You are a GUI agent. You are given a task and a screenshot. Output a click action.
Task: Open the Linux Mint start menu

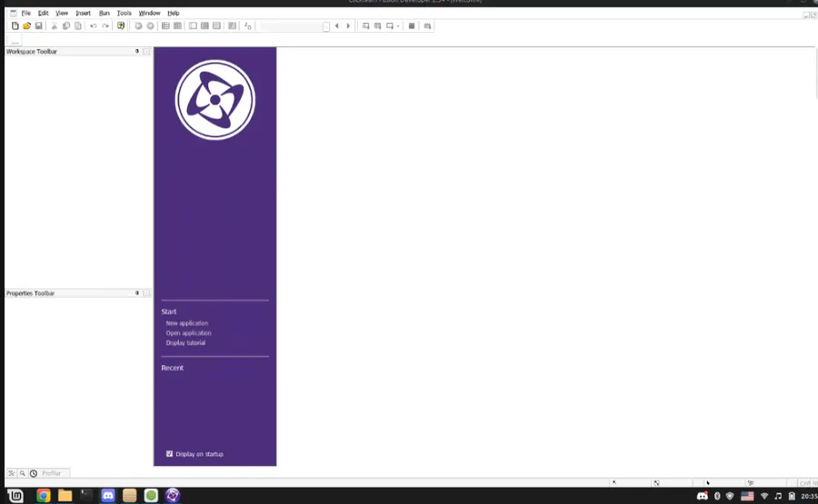coord(15,496)
